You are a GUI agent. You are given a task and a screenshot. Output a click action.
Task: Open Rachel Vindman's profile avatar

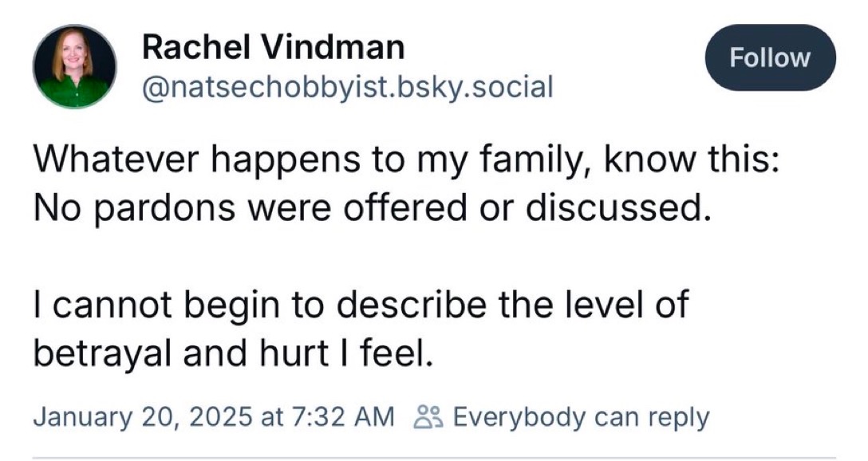(74, 65)
